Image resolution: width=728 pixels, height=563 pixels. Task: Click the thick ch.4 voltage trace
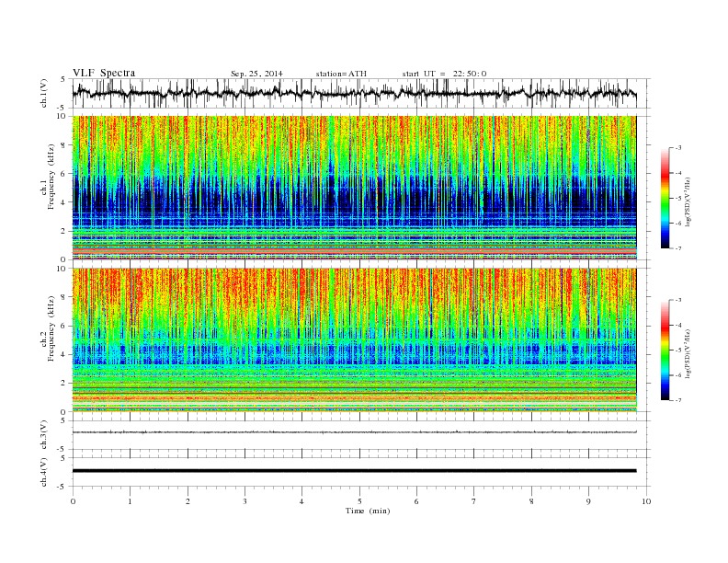tap(354, 471)
